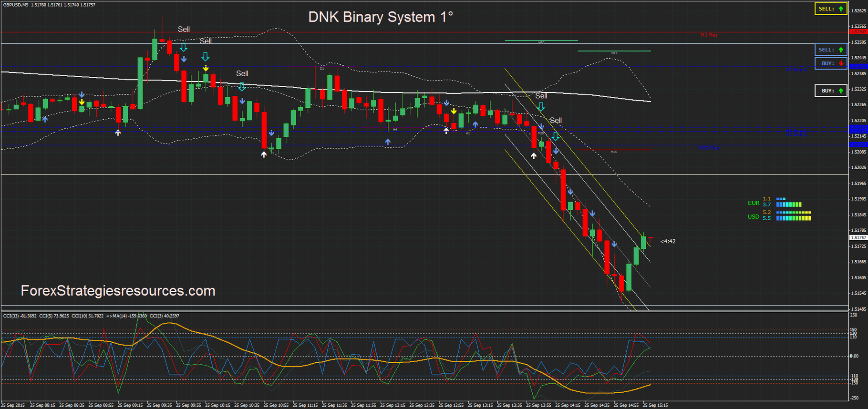This screenshot has width=868, height=409.
Task: Click the 250 level on the CCI scale
Action: [x=854, y=315]
